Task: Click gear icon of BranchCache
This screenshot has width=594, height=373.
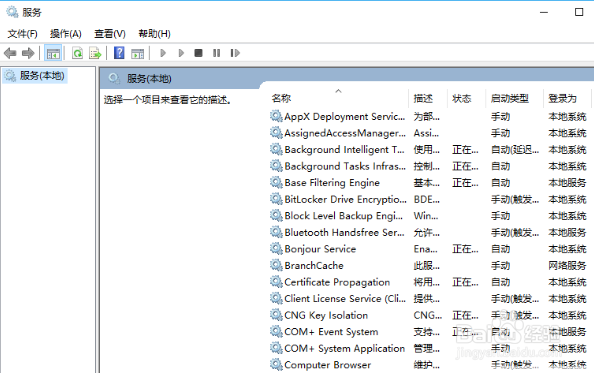Action: 276,265
